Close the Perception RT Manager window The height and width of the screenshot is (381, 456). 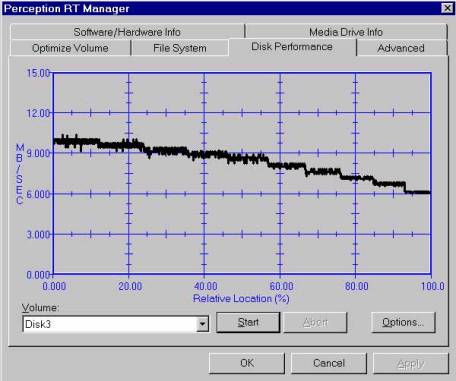[447, 8]
